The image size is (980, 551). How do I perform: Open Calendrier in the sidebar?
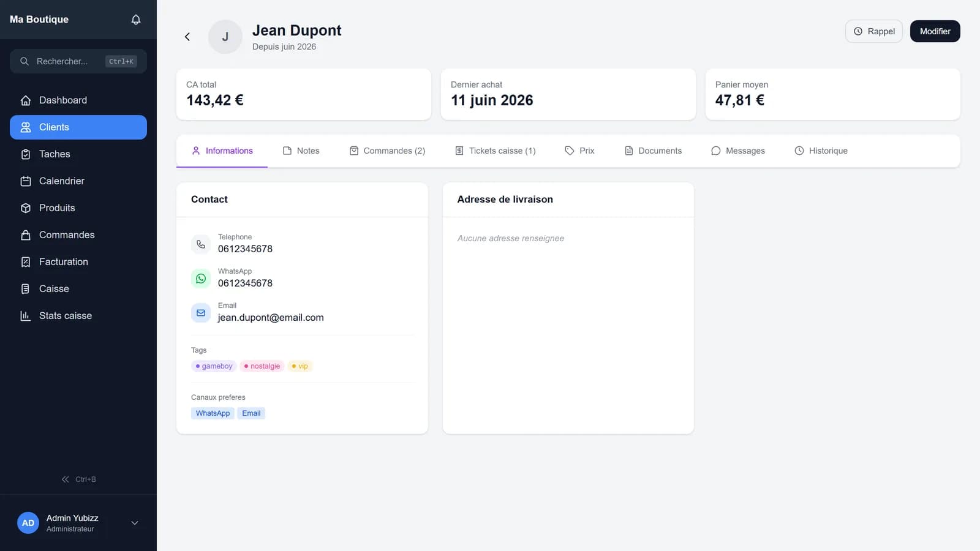pyautogui.click(x=78, y=181)
